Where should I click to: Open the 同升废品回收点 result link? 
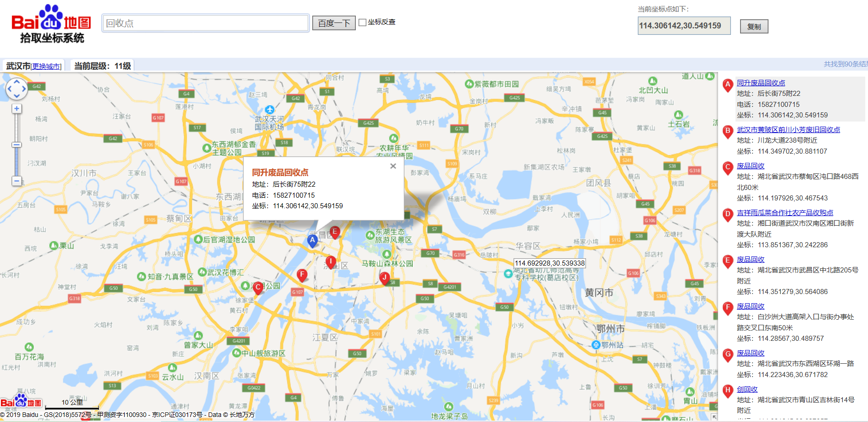coord(761,83)
